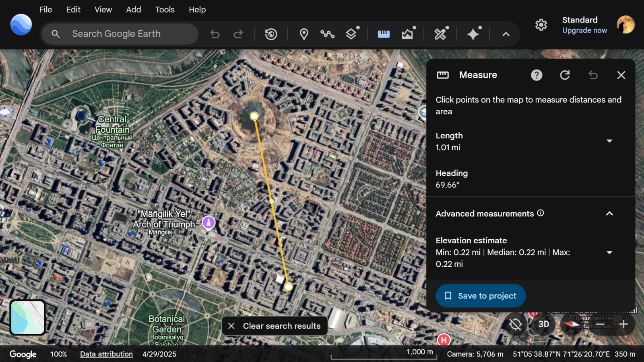The height and width of the screenshot is (362, 644).
Task: Open Measure help question mark
Action: (x=537, y=75)
